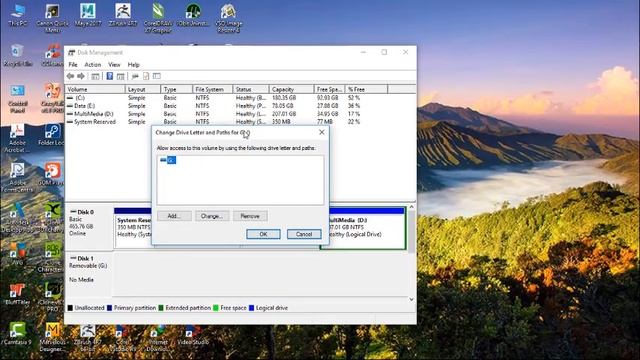
Task: Open IObit Uninstaller desktop shortcut
Action: click(193, 15)
